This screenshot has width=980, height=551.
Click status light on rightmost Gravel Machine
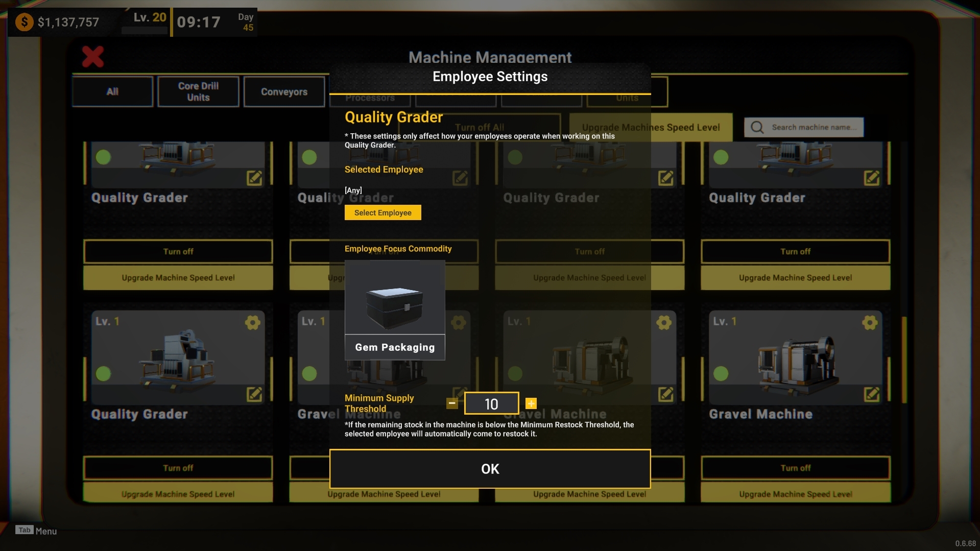point(721,373)
